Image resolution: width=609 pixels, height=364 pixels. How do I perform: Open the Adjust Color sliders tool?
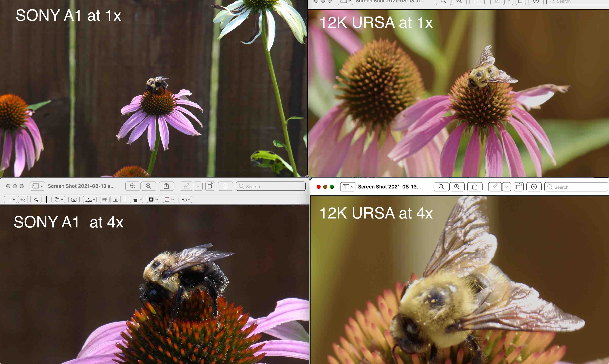point(105,200)
